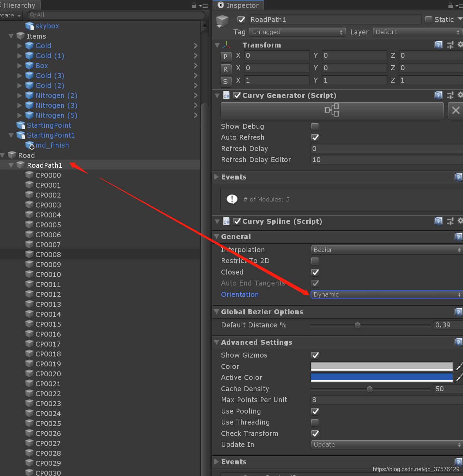This screenshot has width=463, height=476.
Task: Collapse the RoadPath1 hierarchy item
Action: [x=11, y=165]
